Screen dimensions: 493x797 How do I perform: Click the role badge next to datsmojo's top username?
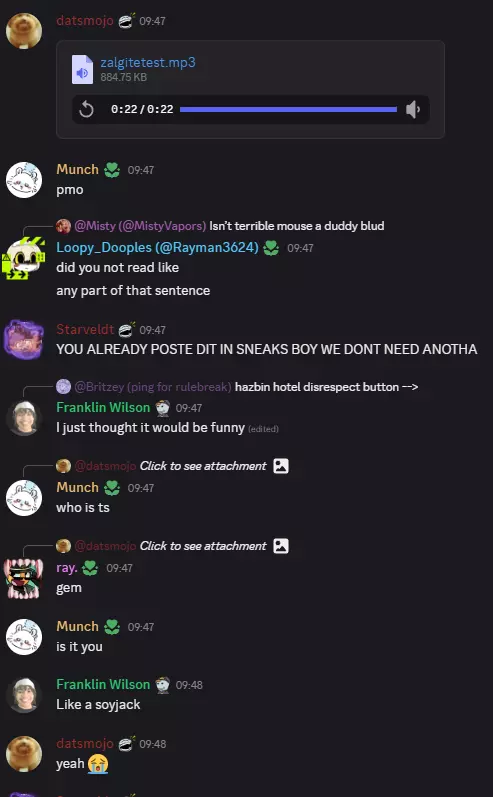tap(127, 21)
